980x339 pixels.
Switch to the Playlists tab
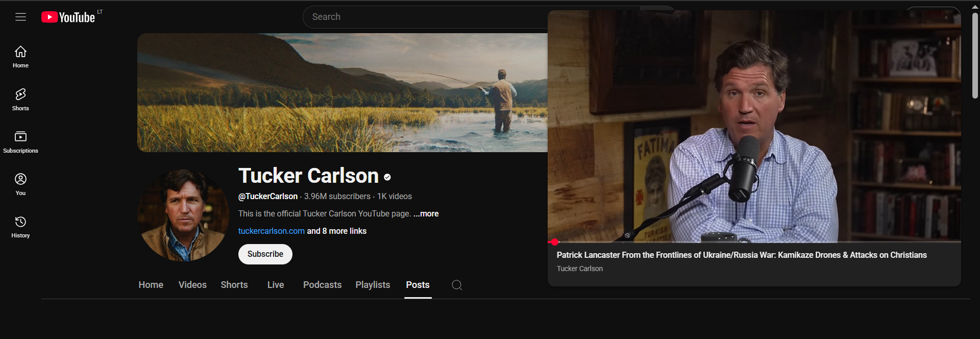[x=373, y=285]
